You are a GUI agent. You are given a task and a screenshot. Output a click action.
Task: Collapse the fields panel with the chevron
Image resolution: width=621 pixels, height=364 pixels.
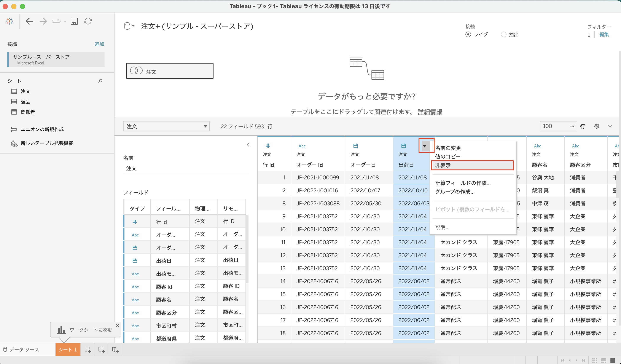[x=248, y=145]
